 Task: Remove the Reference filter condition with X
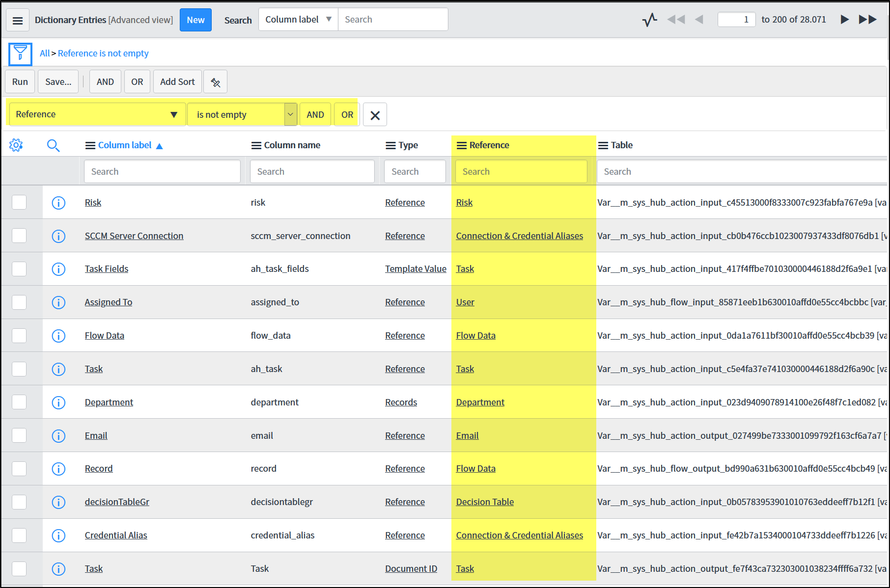click(x=375, y=115)
